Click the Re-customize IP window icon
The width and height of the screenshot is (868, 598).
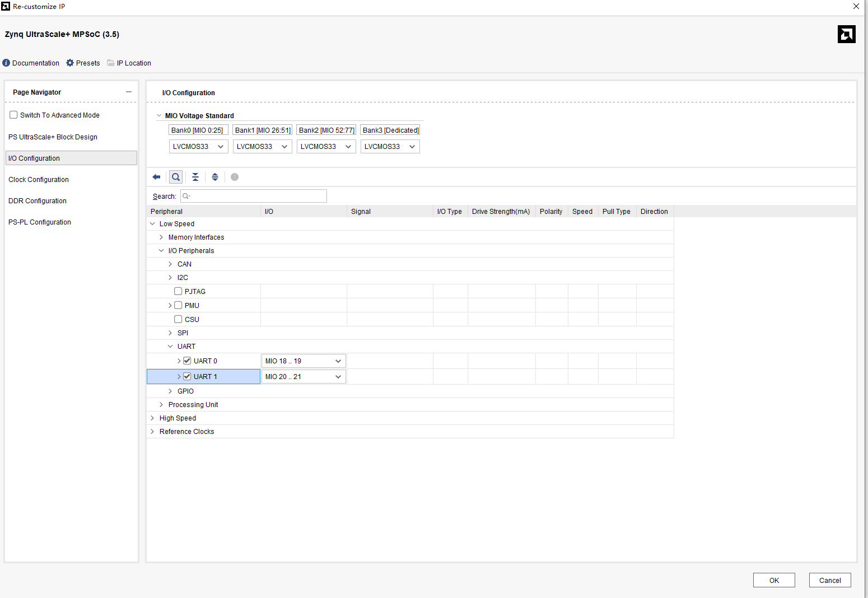pyautogui.click(x=6, y=6)
